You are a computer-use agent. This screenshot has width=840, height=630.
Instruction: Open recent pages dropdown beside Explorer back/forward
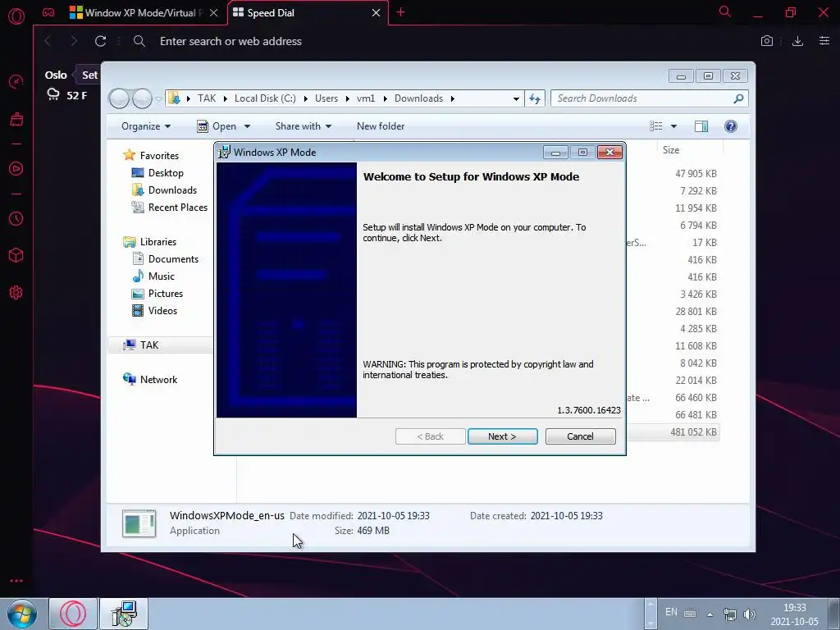(x=158, y=99)
